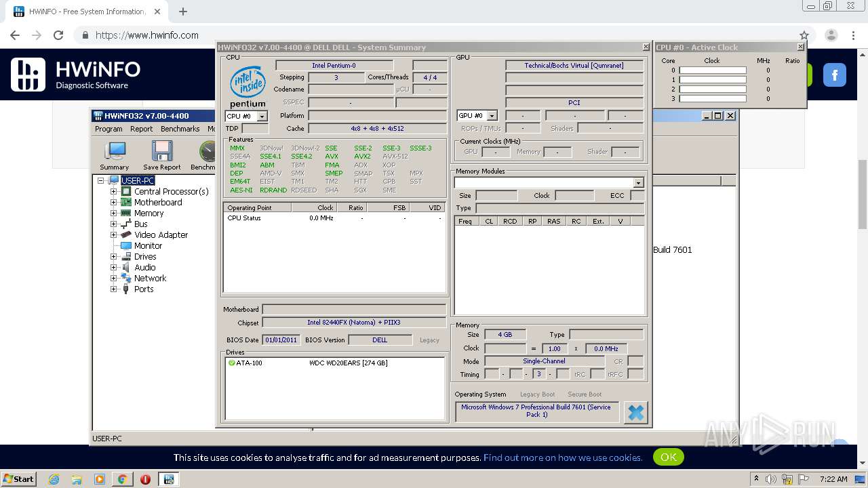Expand the Memory tree node
The width and height of the screenshot is (868, 488).
pyautogui.click(x=114, y=213)
